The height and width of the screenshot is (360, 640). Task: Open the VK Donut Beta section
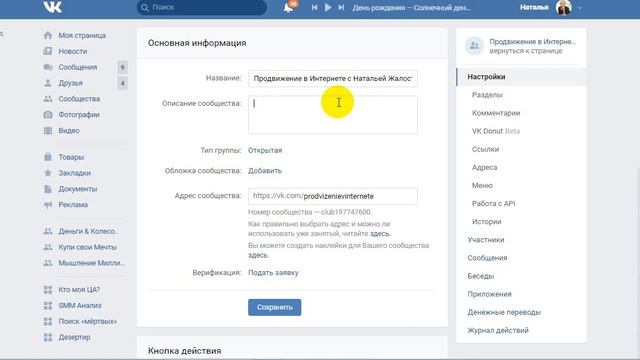[496, 131]
